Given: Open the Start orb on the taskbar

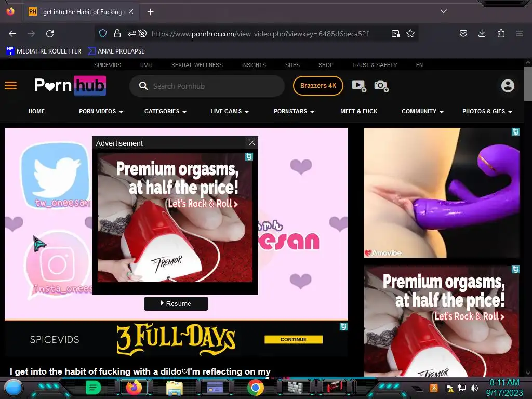Looking at the screenshot, I should pos(13,388).
